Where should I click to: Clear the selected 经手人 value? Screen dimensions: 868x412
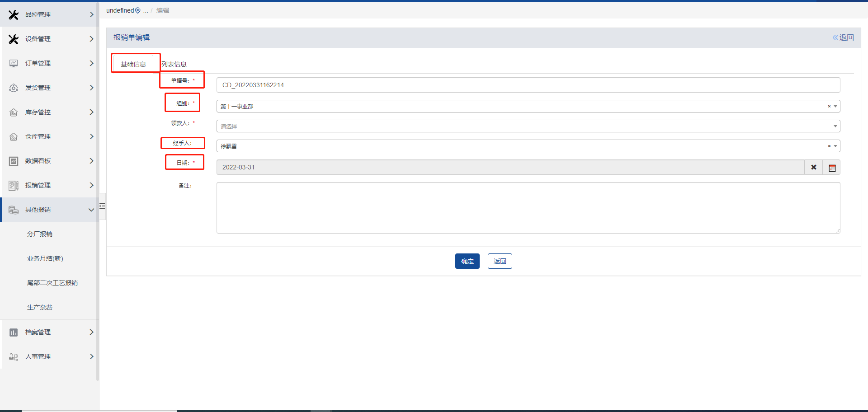point(829,146)
